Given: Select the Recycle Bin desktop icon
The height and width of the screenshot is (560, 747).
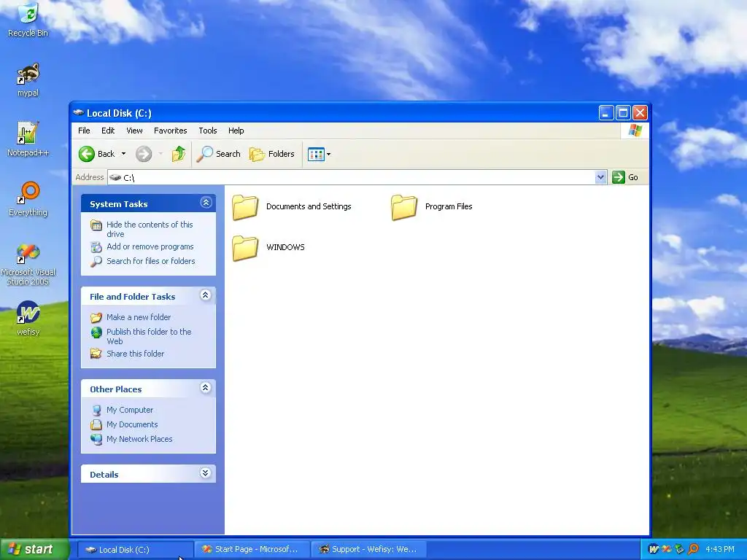Looking at the screenshot, I should (28, 20).
